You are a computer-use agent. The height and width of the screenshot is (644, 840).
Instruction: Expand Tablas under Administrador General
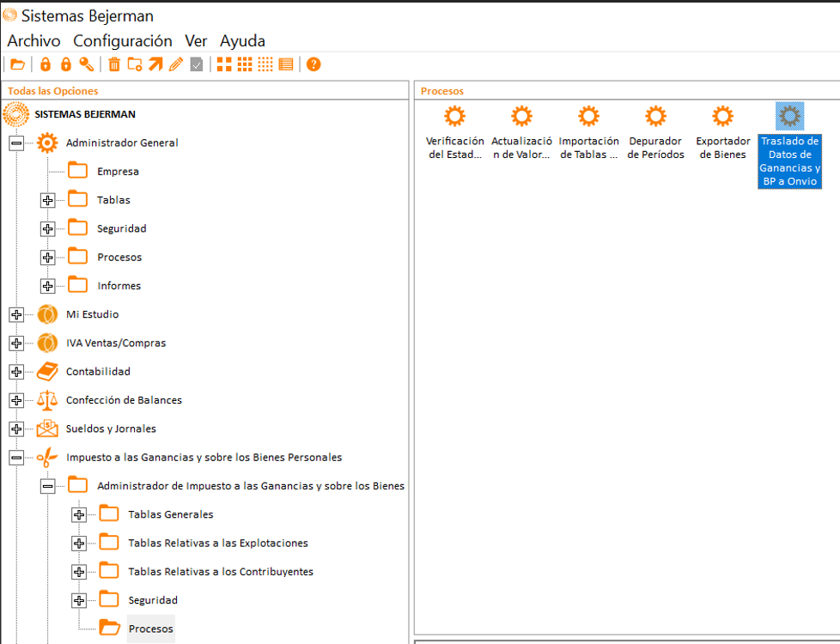click(48, 200)
